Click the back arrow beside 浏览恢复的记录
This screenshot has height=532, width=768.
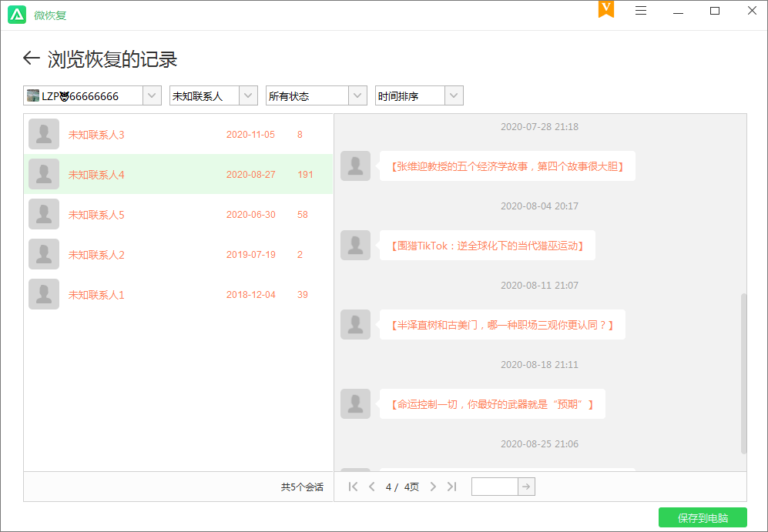[31, 59]
